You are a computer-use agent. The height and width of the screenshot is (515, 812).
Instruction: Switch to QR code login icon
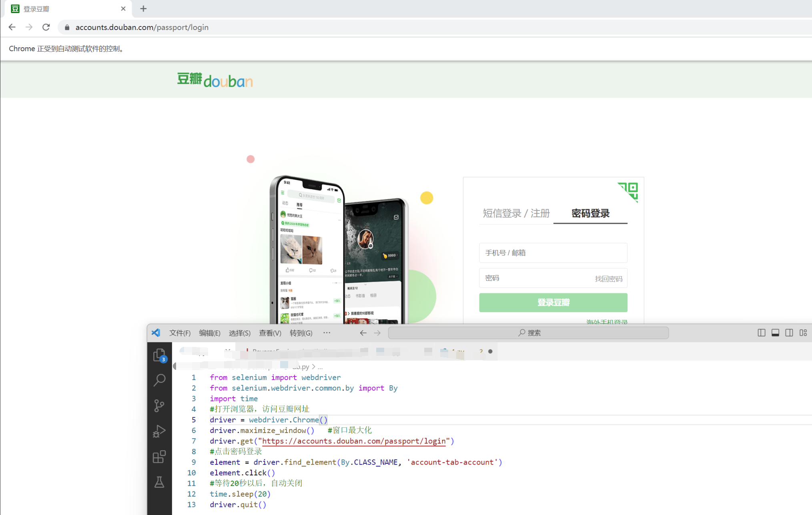click(x=628, y=192)
